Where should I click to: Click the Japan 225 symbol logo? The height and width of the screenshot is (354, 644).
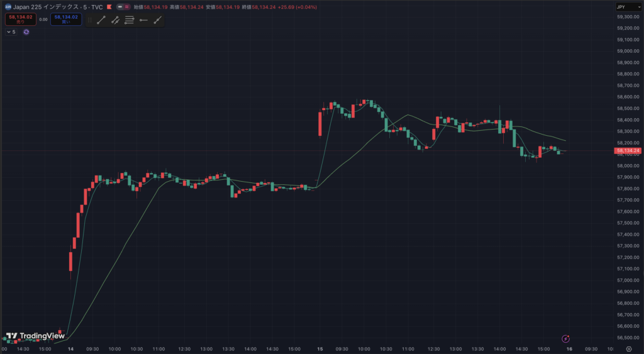[x=8, y=7]
